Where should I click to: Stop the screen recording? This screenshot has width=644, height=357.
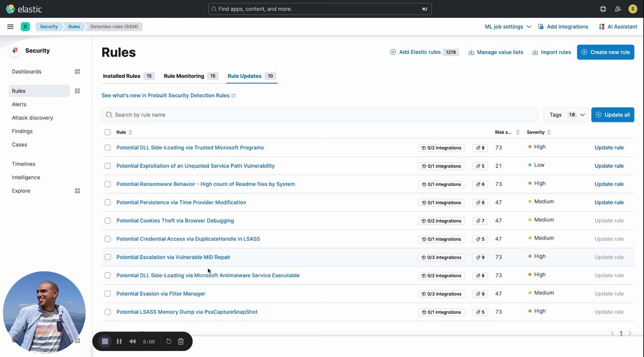(x=105, y=341)
